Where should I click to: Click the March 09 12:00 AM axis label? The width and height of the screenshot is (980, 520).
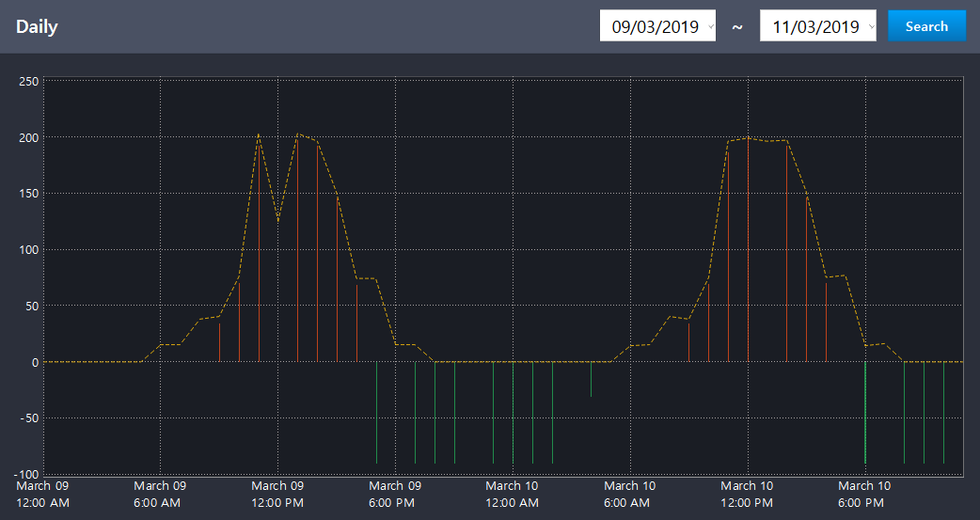click(42, 495)
